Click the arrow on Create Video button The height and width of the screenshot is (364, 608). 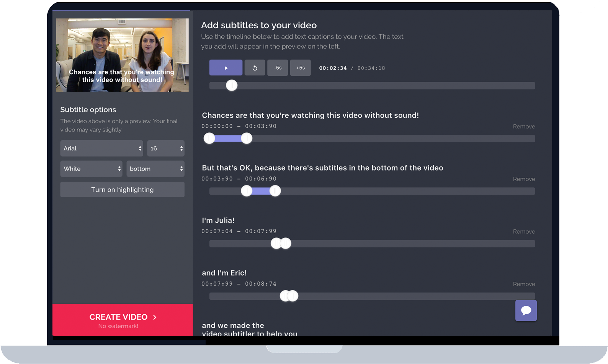coord(155,317)
